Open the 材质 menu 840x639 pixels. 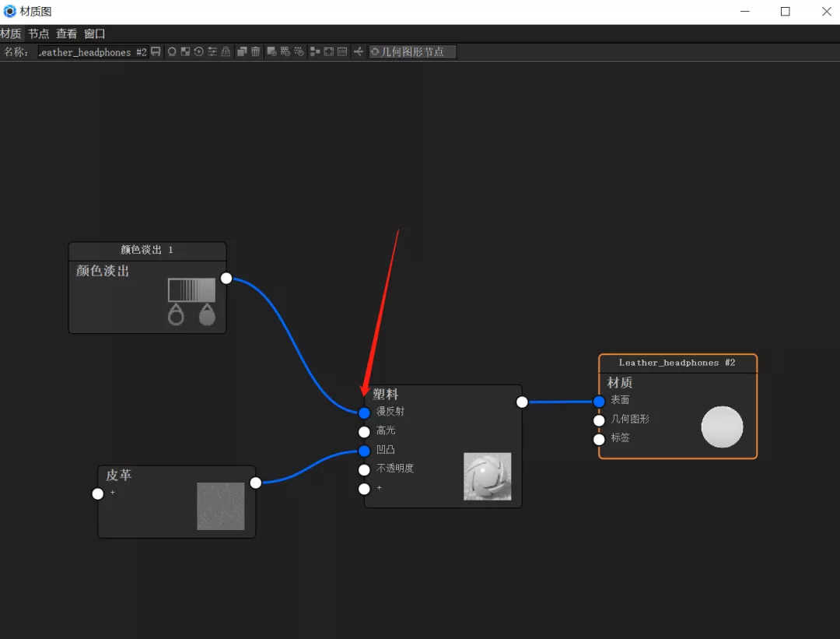point(11,33)
